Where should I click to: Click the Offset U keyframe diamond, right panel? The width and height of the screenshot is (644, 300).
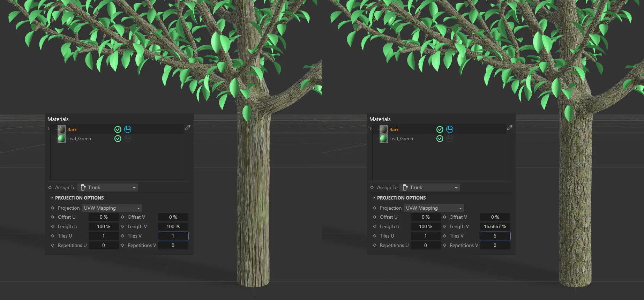coord(375,217)
